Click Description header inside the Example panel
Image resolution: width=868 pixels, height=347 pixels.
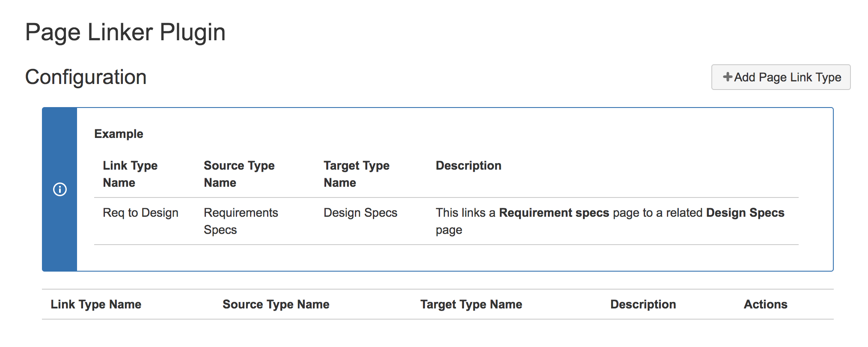468,166
